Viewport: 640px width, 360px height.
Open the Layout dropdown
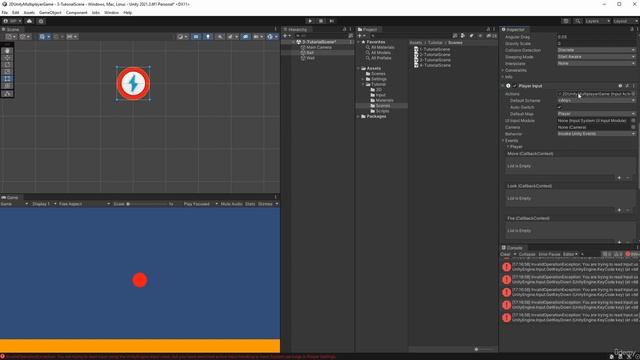[x=625, y=21]
